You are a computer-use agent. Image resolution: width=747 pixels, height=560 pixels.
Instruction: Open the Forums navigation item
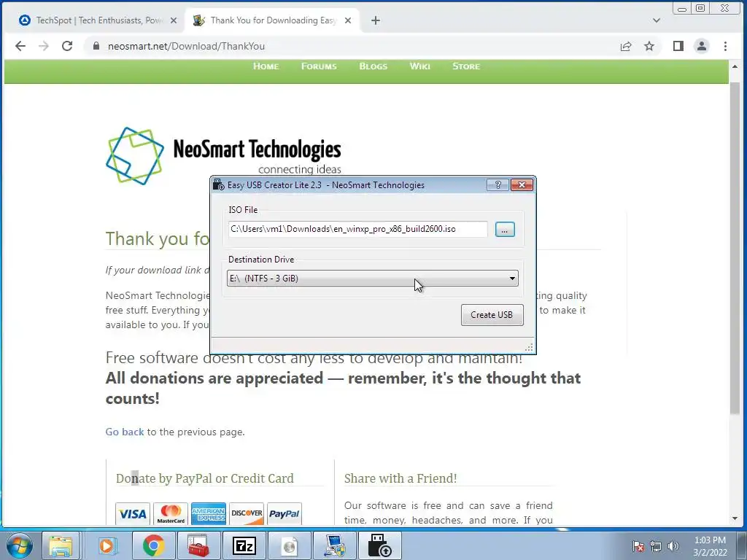pyautogui.click(x=319, y=66)
